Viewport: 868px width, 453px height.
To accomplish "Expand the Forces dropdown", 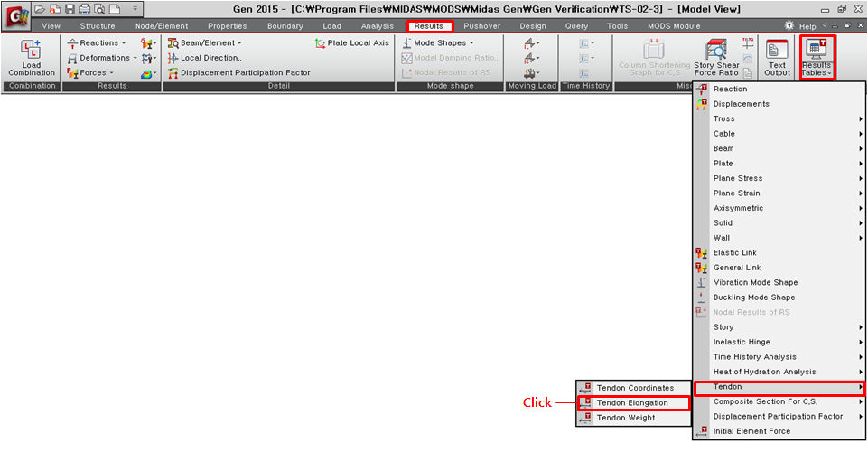I will 111,73.
